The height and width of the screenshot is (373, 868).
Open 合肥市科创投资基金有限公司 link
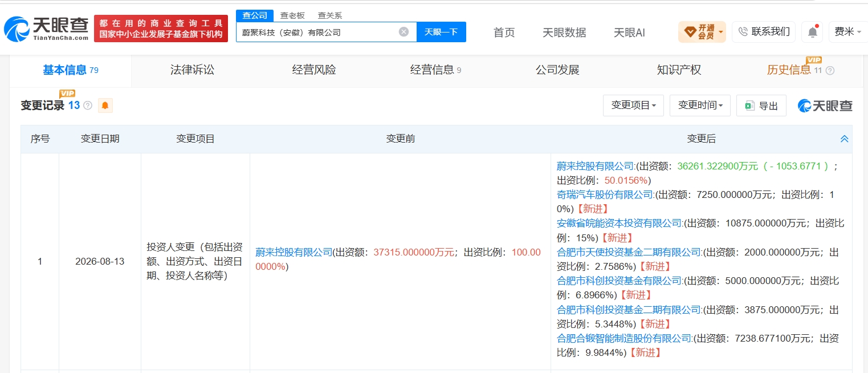(620, 281)
